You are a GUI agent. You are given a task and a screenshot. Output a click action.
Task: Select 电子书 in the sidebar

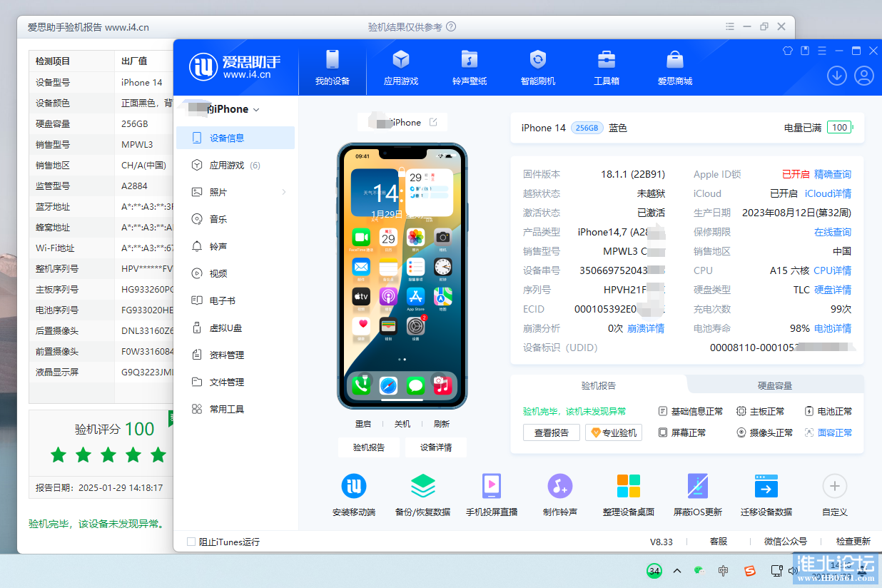[235, 300]
